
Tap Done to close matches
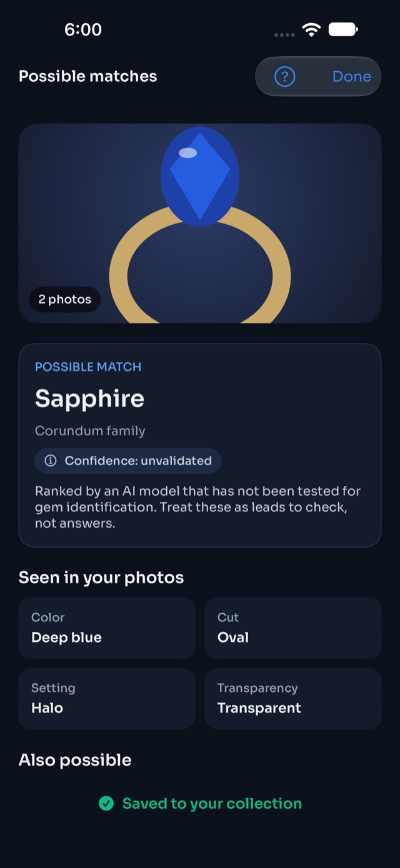tap(352, 77)
